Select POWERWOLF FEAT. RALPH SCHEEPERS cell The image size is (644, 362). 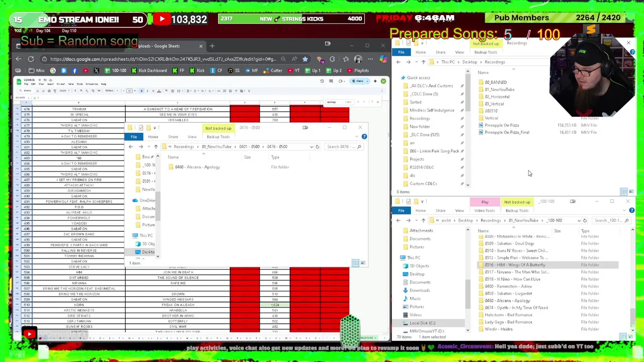coord(79,202)
